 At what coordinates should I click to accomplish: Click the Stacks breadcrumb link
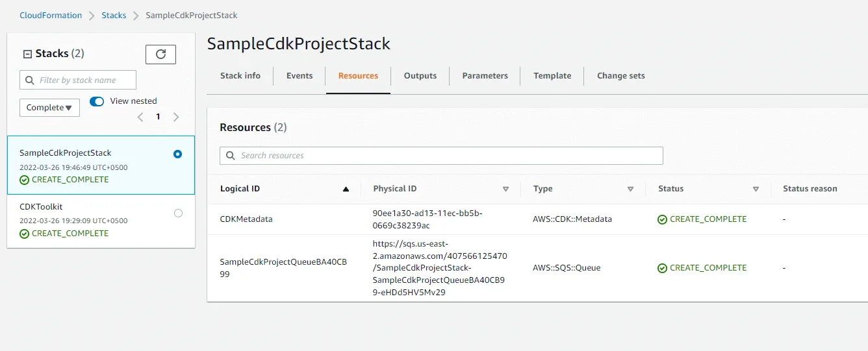click(114, 15)
